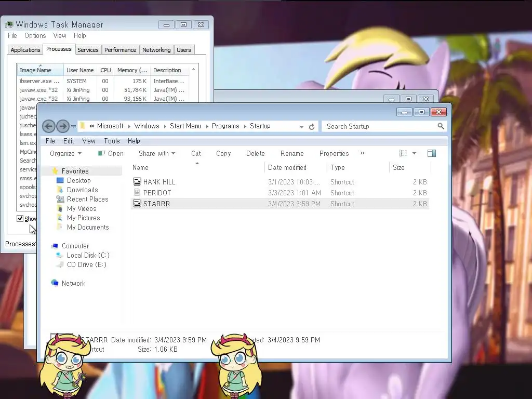532x399 pixels.
Task: Click Delete in the toolbar
Action: [255, 153]
